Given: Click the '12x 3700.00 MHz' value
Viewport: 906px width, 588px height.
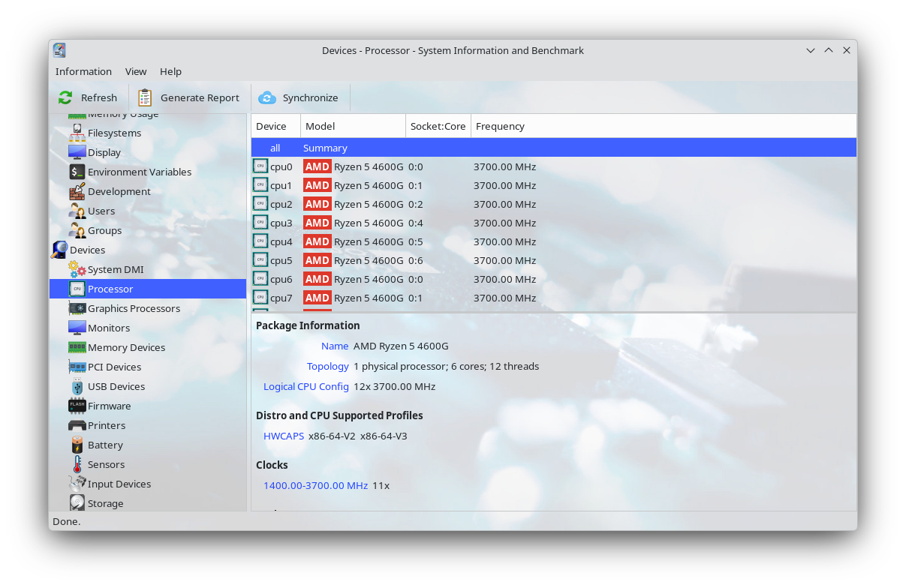Looking at the screenshot, I should point(394,386).
